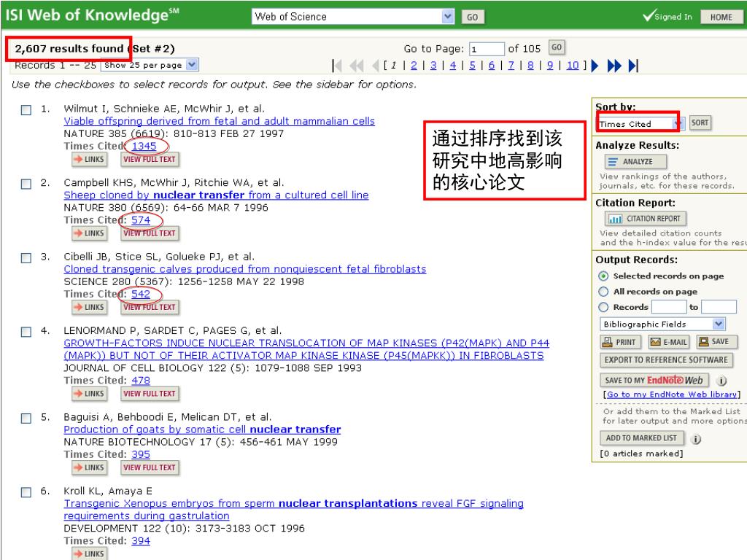The width and height of the screenshot is (747, 560).
Task: Select checkbox for record 4 Lenormand
Action: click(26, 332)
